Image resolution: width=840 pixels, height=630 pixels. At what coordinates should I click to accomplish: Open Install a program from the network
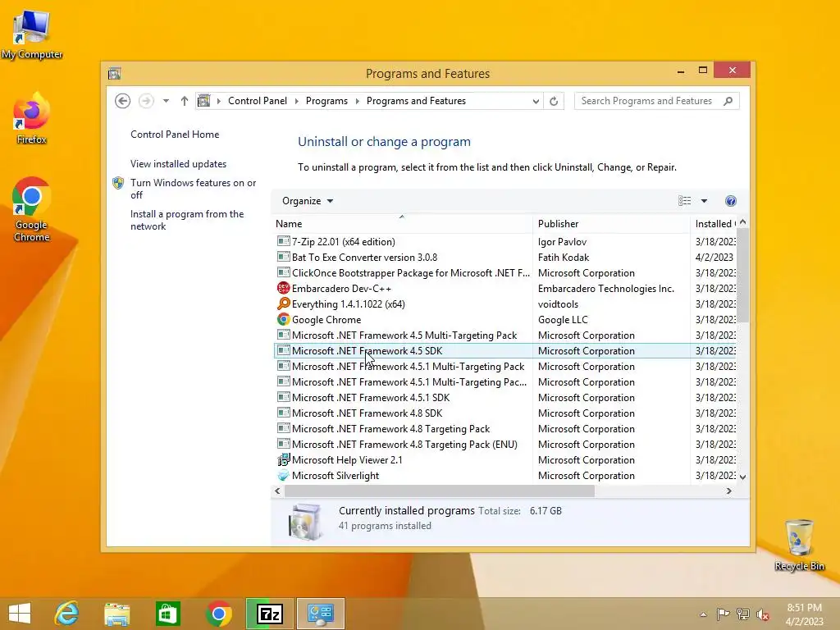(187, 220)
